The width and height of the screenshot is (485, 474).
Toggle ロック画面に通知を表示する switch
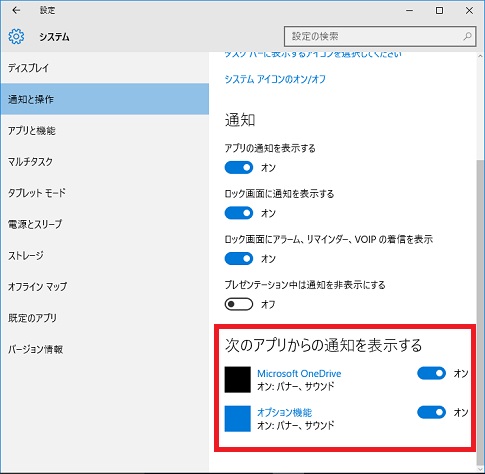click(239, 213)
